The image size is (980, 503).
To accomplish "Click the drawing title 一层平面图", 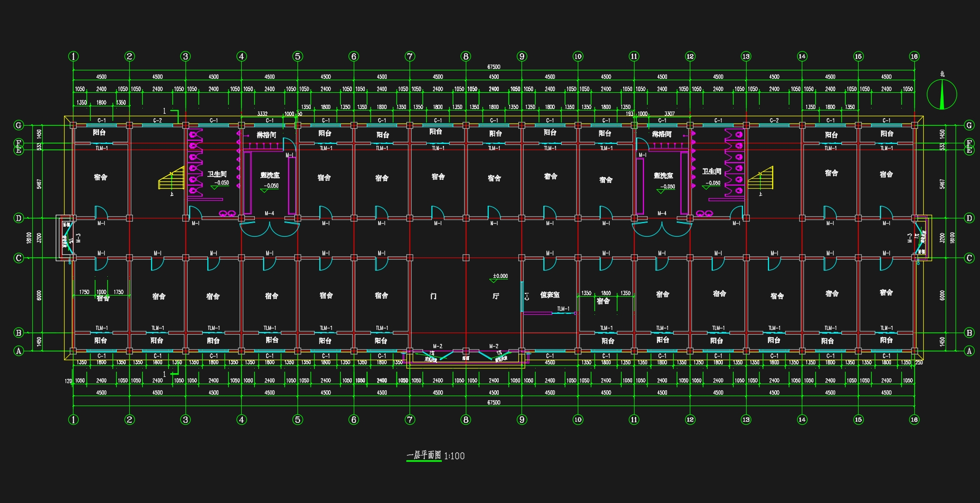I will click(424, 456).
